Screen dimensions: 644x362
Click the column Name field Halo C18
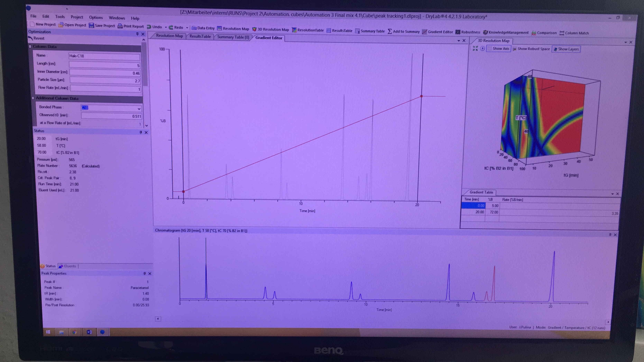(104, 56)
